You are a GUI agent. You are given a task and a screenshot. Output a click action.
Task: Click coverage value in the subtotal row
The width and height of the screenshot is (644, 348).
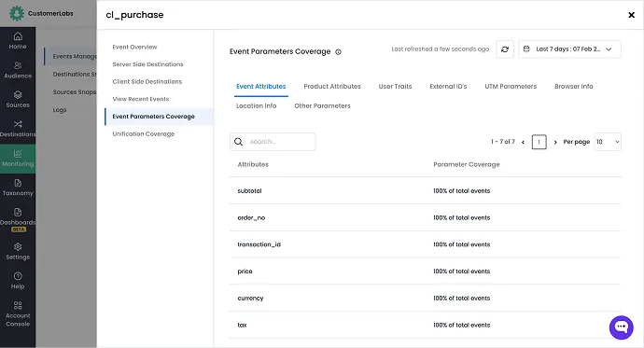pos(462,191)
